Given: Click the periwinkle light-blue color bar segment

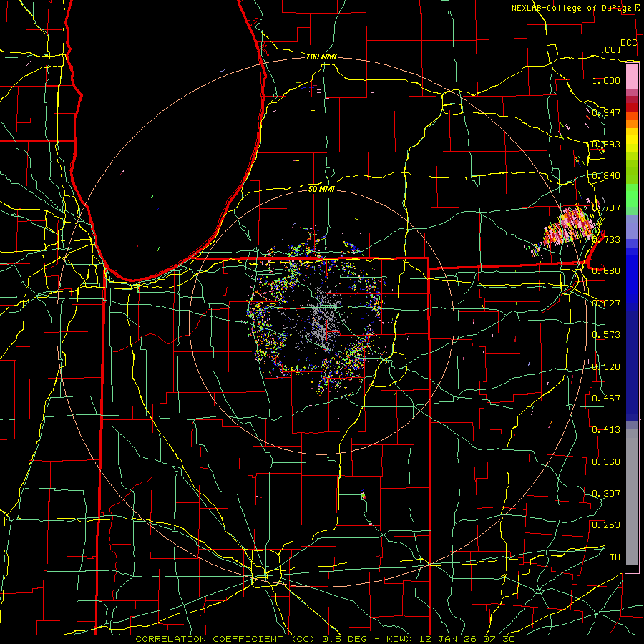Looking at the screenshot, I should [x=632, y=227].
